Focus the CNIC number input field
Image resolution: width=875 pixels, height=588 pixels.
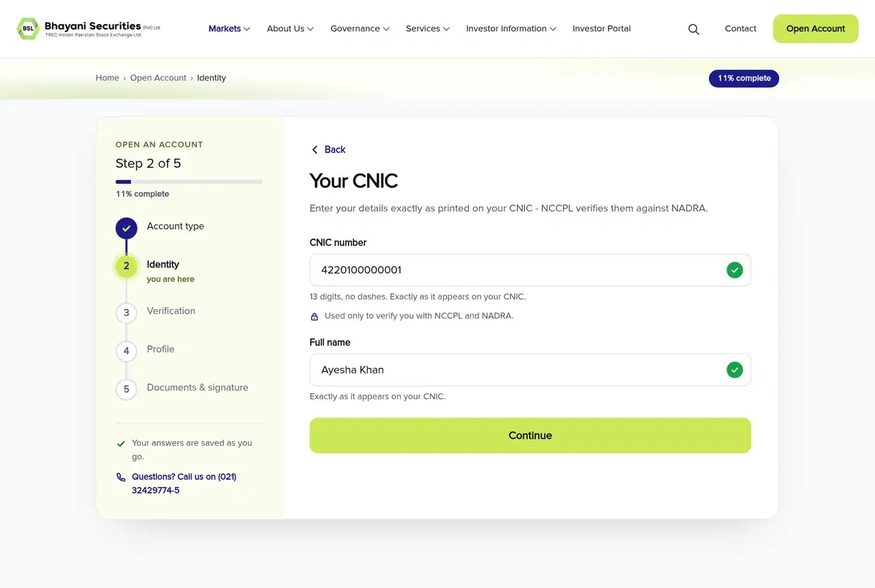(530, 270)
